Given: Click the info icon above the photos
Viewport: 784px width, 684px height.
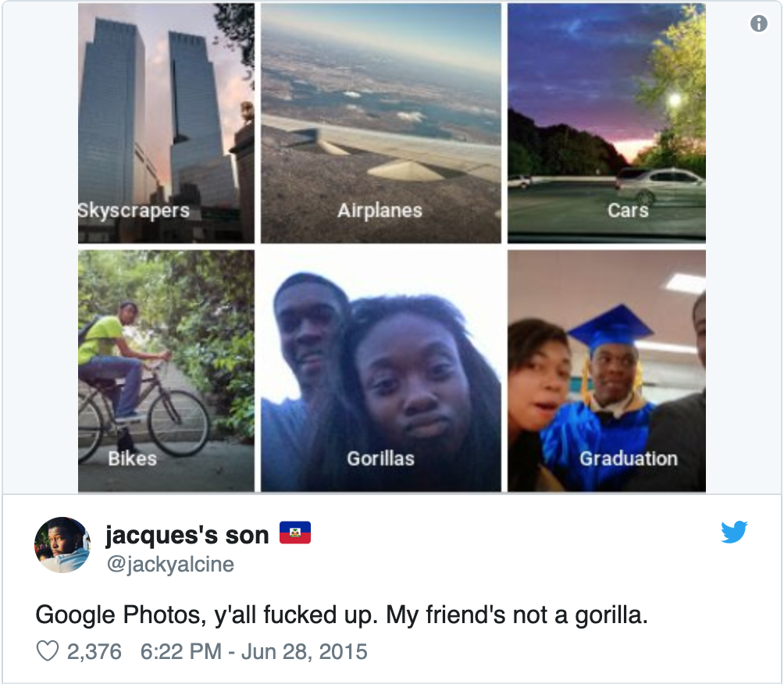Looking at the screenshot, I should pos(758,23).
